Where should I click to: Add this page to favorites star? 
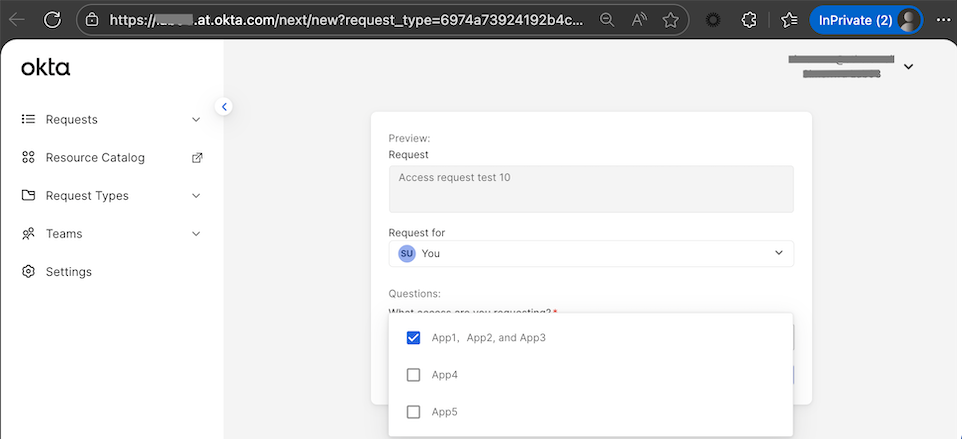tap(671, 20)
